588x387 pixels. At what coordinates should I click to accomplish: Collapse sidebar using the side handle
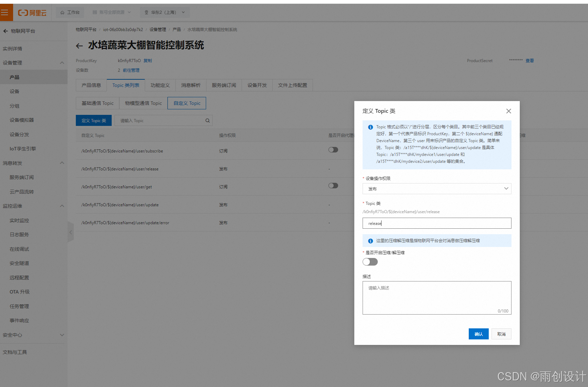pos(70,232)
